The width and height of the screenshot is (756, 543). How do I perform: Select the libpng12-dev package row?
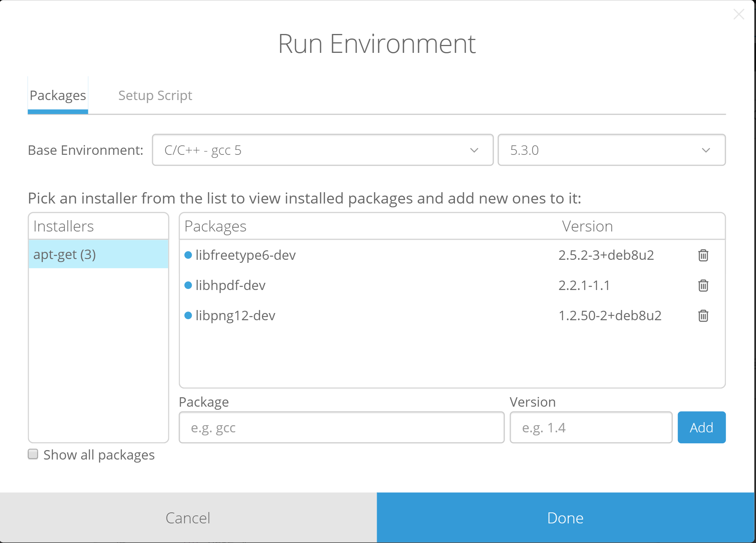[452, 316]
